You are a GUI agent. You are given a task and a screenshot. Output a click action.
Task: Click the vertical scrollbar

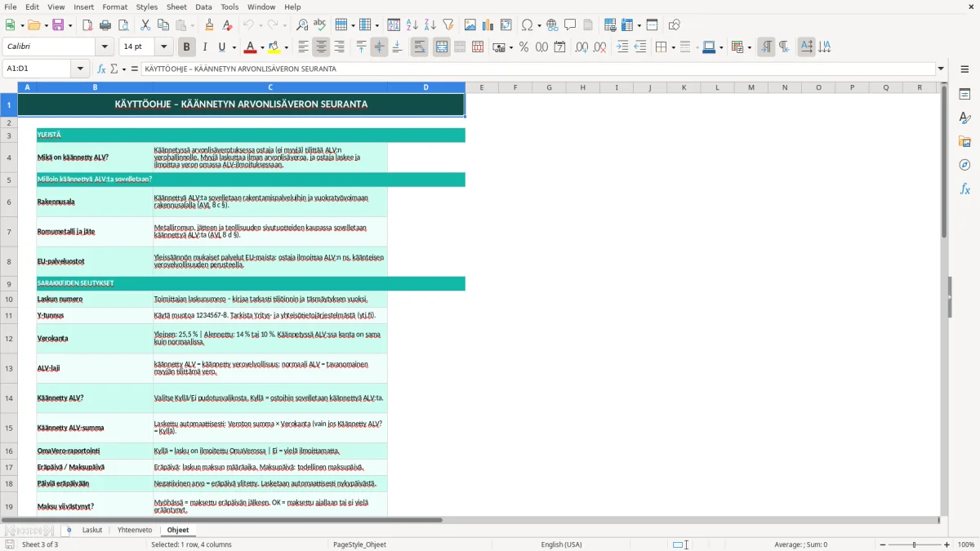[944, 299]
